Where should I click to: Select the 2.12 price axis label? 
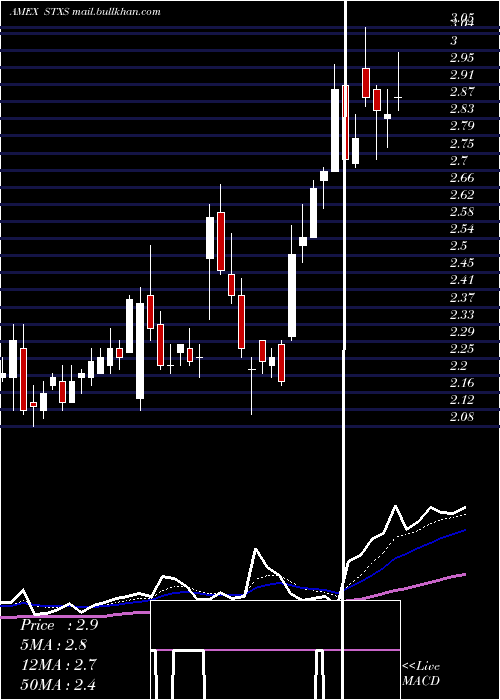[x=462, y=400]
